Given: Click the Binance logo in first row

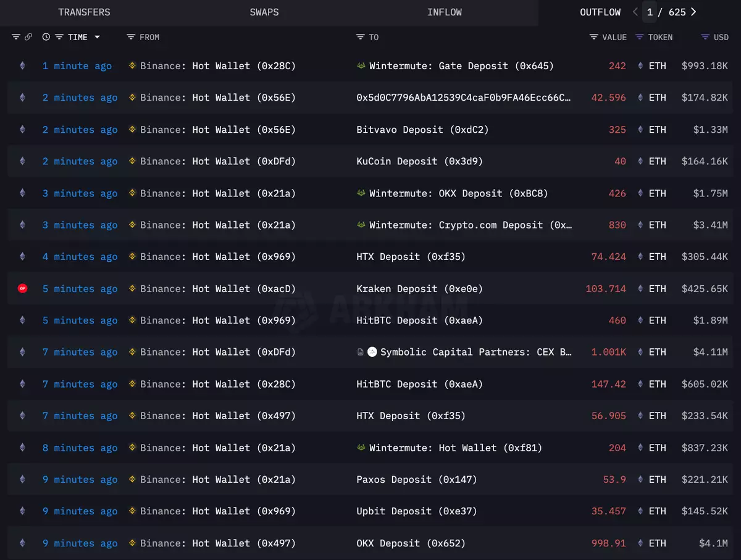Looking at the screenshot, I should [x=132, y=65].
